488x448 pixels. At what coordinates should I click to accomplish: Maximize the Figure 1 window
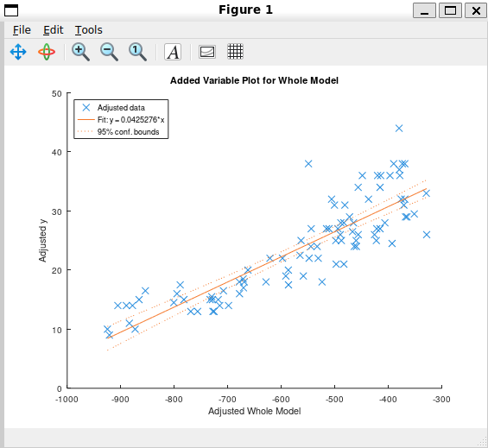pyautogui.click(x=450, y=10)
